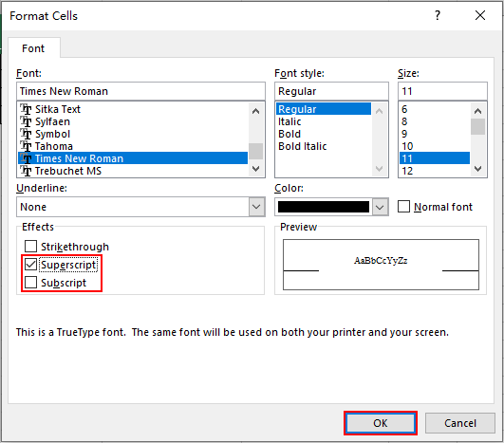Select Trebuchet MS font entry
Image resolution: width=504 pixels, height=443 pixels.
tap(133, 171)
